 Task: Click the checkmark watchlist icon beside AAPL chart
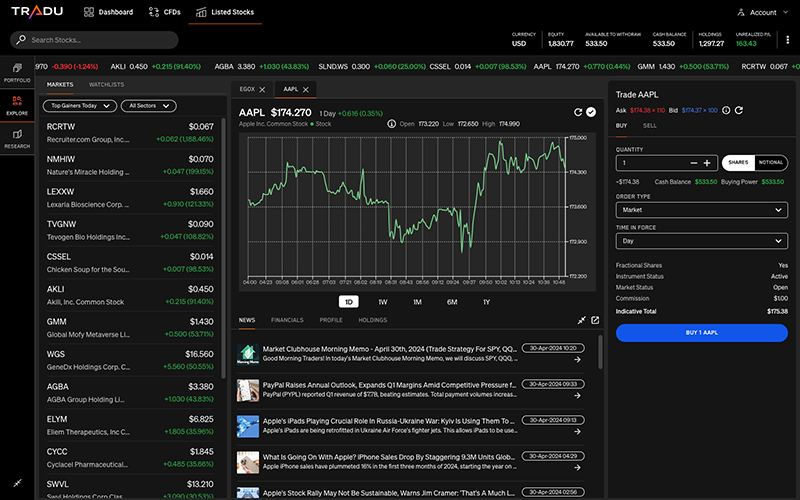pyautogui.click(x=591, y=112)
